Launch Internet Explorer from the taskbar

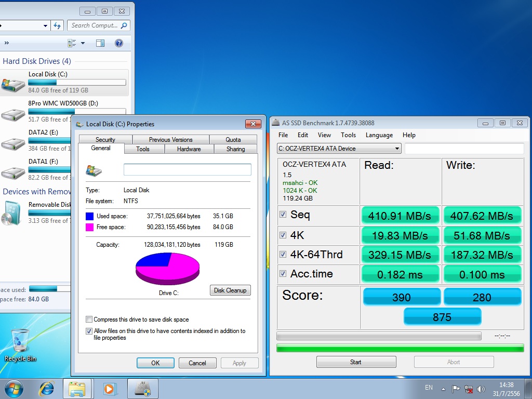[46, 389]
